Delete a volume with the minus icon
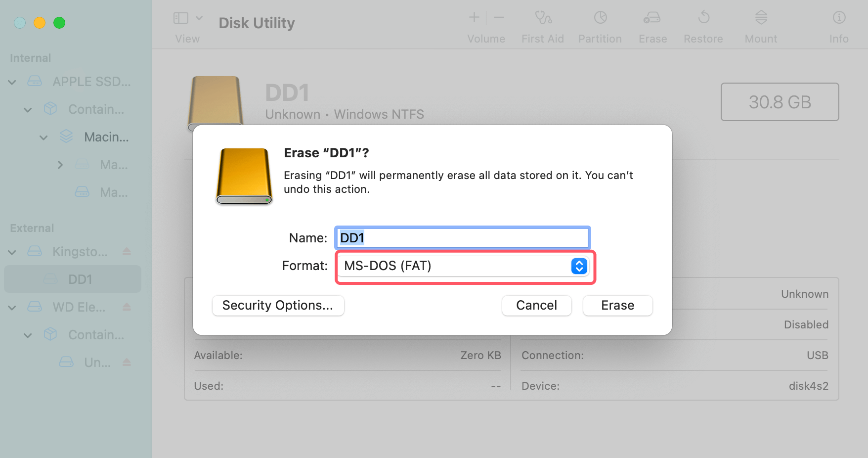 coord(498,18)
